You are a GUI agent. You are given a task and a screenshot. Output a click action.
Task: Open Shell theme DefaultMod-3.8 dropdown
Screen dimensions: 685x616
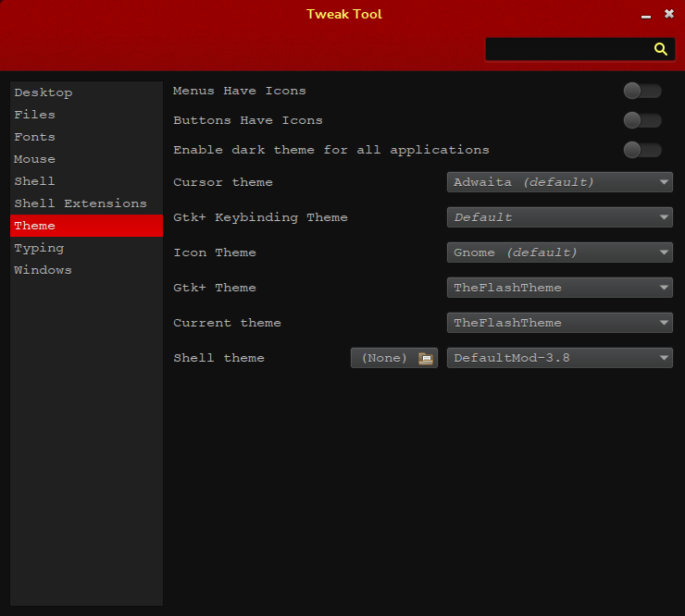tap(560, 358)
